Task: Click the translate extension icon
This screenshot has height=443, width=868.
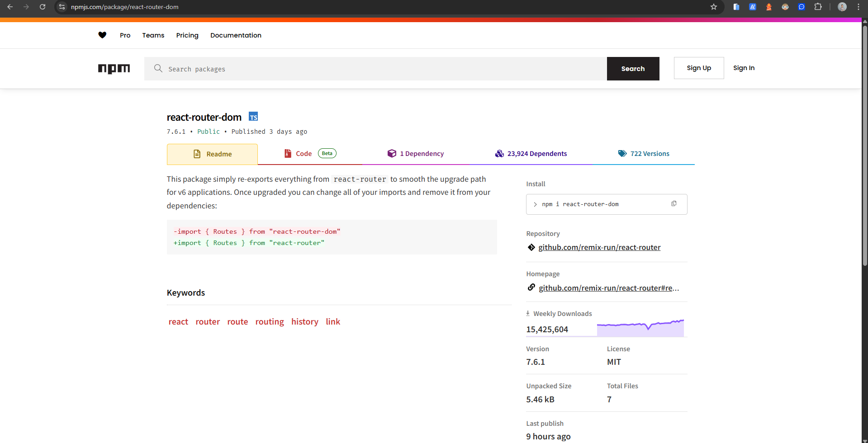Action: pos(753,7)
